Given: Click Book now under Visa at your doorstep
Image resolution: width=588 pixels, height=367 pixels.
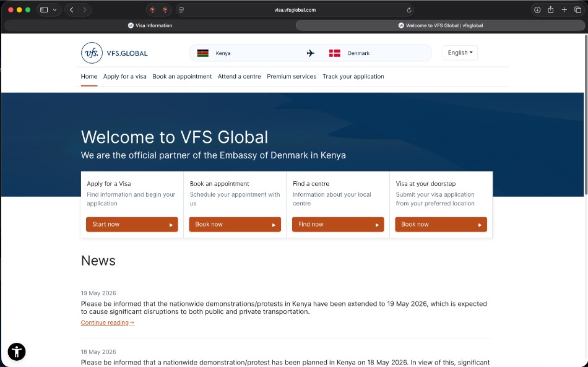Looking at the screenshot, I should (x=441, y=225).
